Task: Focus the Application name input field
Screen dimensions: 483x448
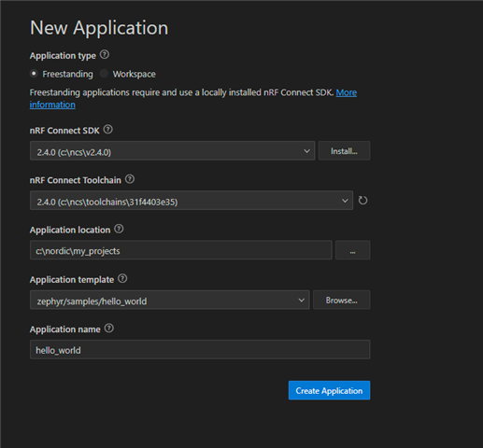Action: 200,350
